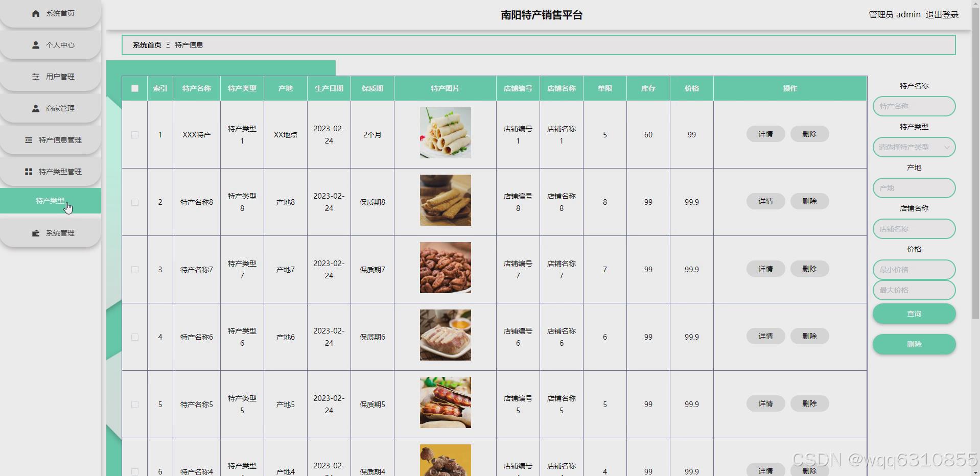Focus the 最大价格 input field
Viewport: 980px width, 476px height.
(914, 290)
